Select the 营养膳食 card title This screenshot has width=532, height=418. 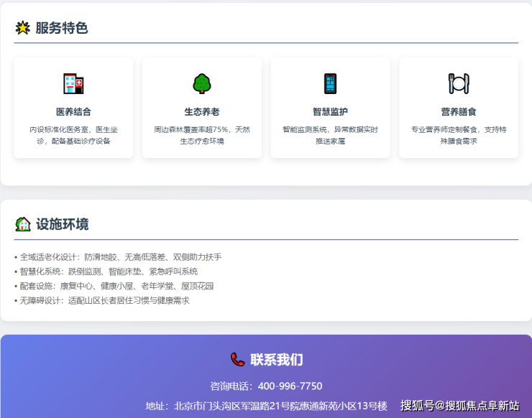(x=459, y=112)
